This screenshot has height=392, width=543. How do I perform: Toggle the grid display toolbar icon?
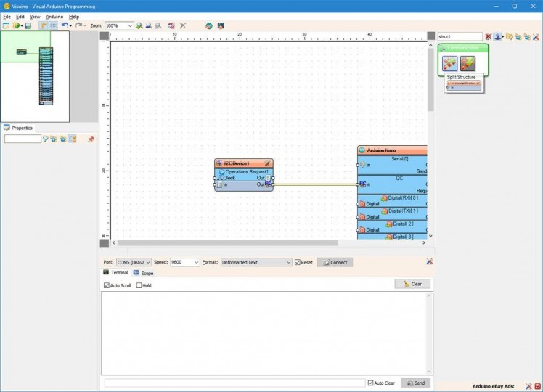[x=54, y=25]
